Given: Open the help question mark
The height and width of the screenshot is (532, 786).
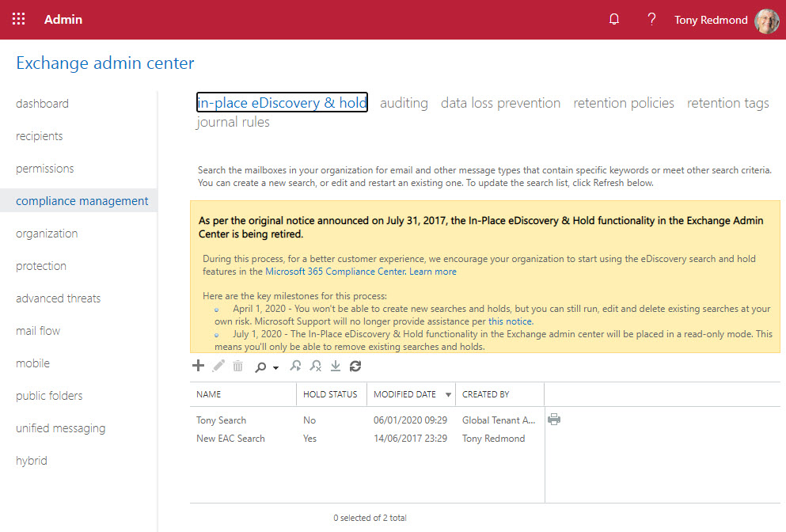Looking at the screenshot, I should point(651,20).
